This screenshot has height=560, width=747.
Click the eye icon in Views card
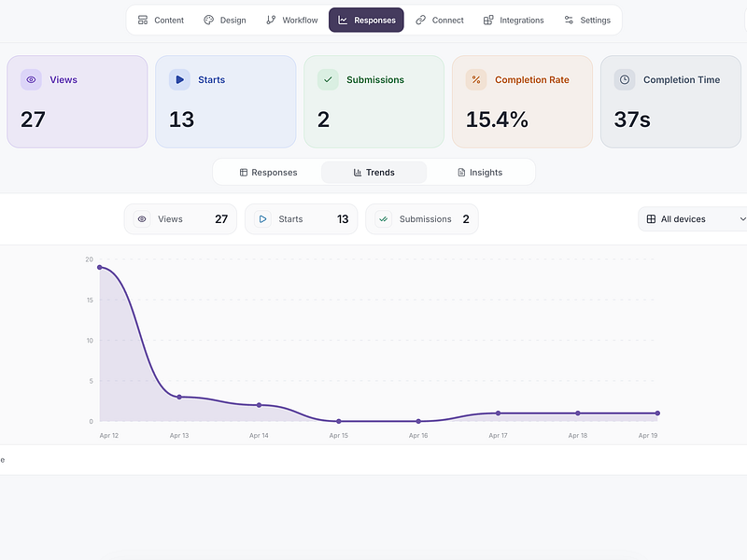tap(31, 80)
